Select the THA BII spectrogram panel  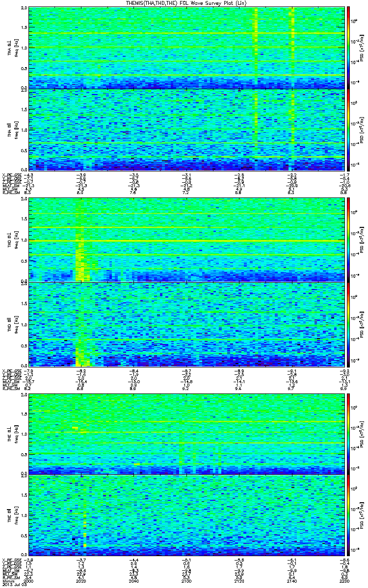pos(187,129)
